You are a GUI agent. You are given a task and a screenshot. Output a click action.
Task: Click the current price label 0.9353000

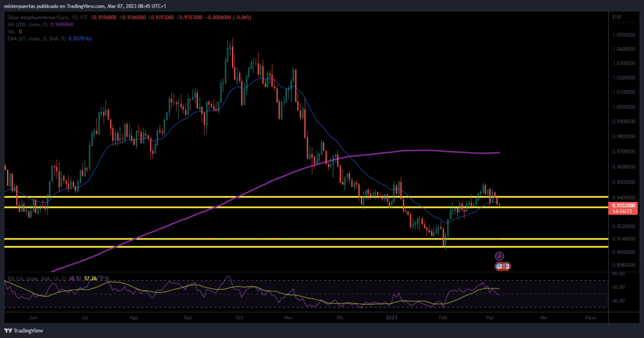[624, 205]
